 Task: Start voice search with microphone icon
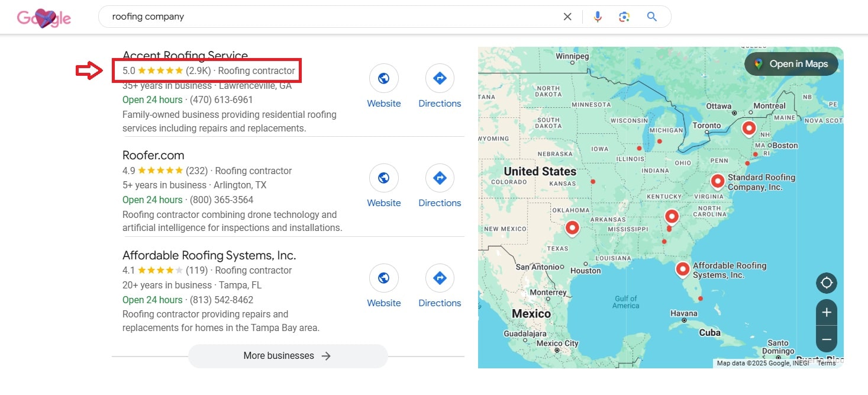(x=598, y=17)
